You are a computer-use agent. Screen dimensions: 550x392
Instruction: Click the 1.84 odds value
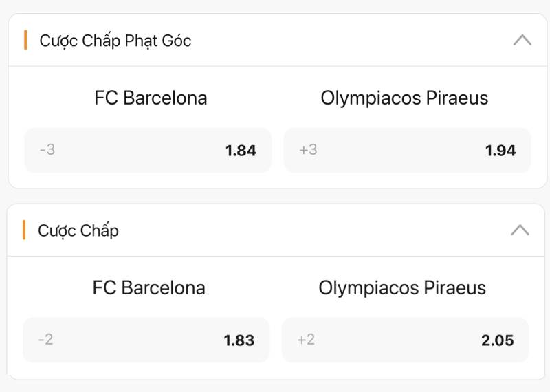click(241, 151)
